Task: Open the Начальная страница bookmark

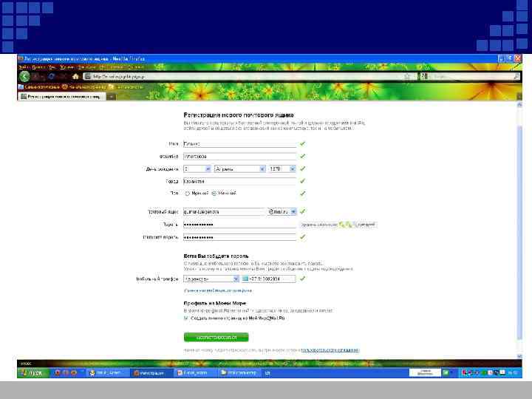Action: [84, 87]
